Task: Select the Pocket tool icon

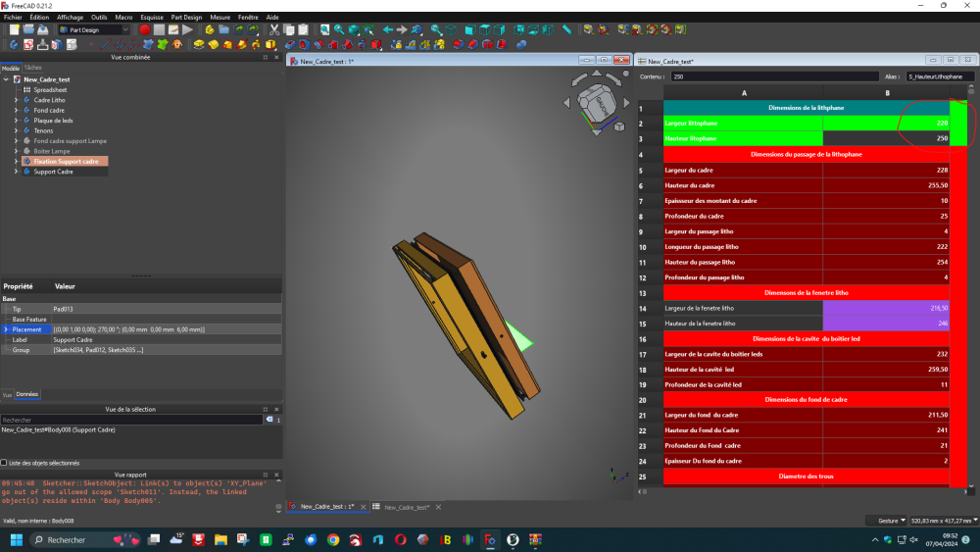Action: tap(290, 44)
